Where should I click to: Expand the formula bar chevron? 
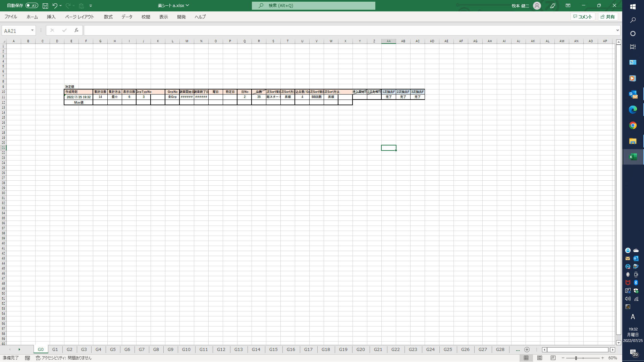tap(618, 31)
